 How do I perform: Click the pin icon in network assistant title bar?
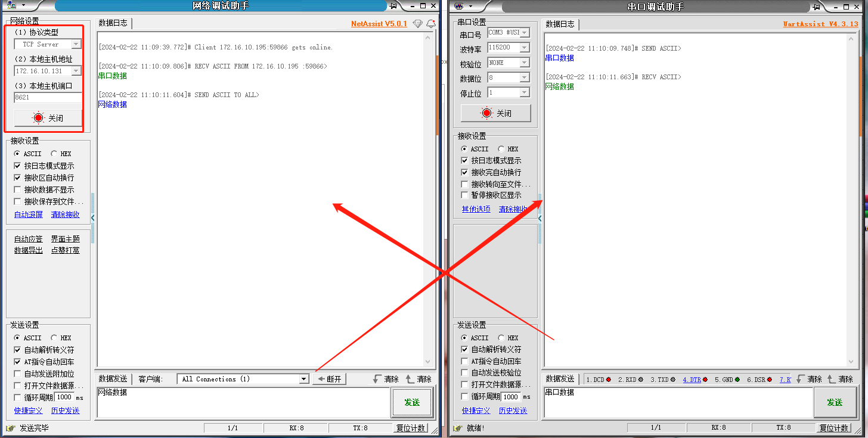393,6
